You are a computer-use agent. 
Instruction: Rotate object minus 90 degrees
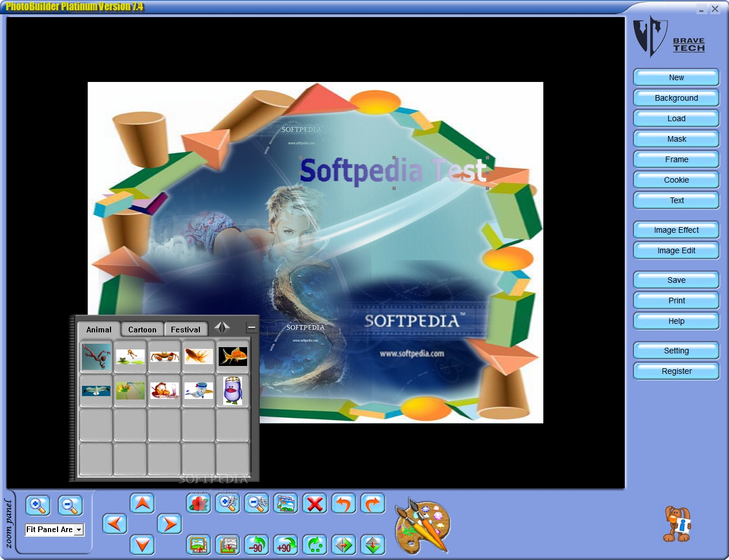[x=257, y=545]
